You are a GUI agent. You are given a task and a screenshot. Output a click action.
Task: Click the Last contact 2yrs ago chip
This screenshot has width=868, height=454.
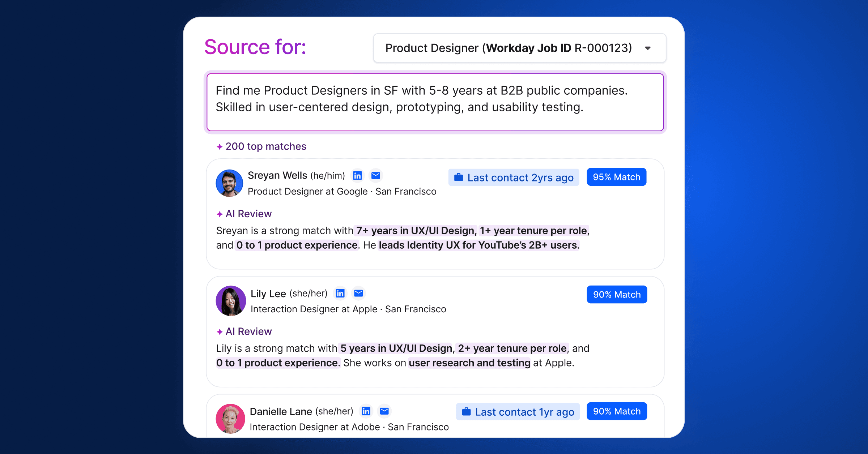point(514,177)
